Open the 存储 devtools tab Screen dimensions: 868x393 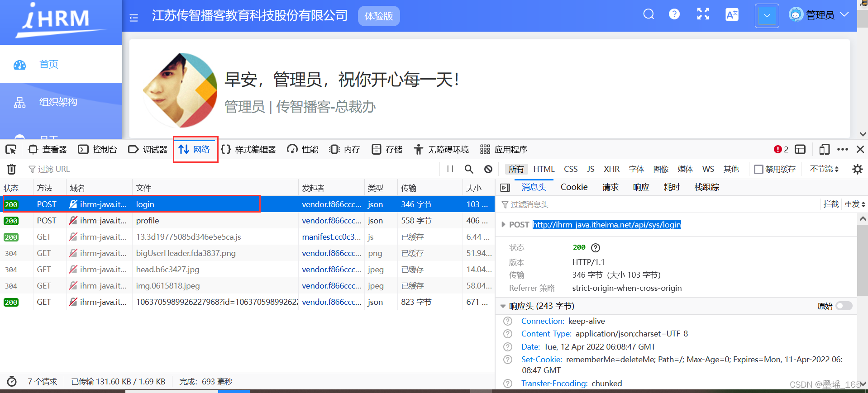pyautogui.click(x=387, y=149)
